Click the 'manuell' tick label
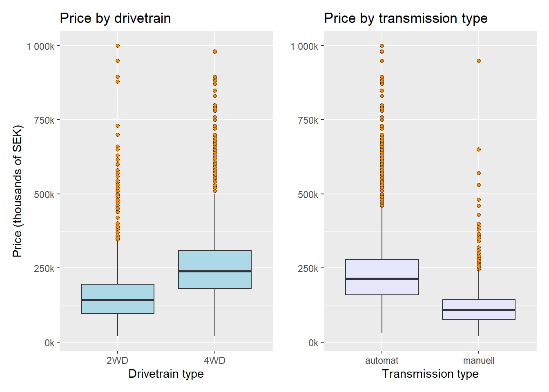 click(479, 361)
